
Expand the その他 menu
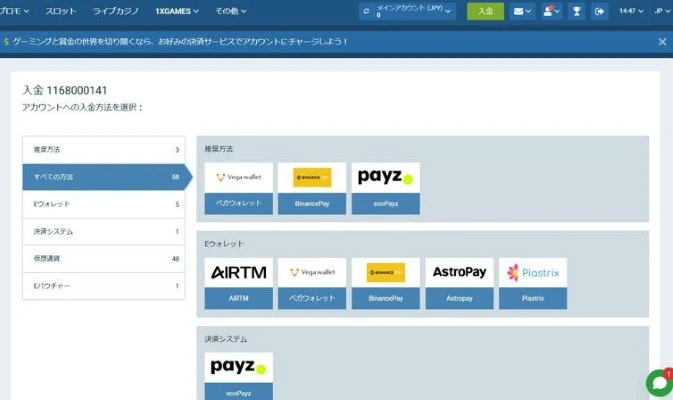pos(231,11)
